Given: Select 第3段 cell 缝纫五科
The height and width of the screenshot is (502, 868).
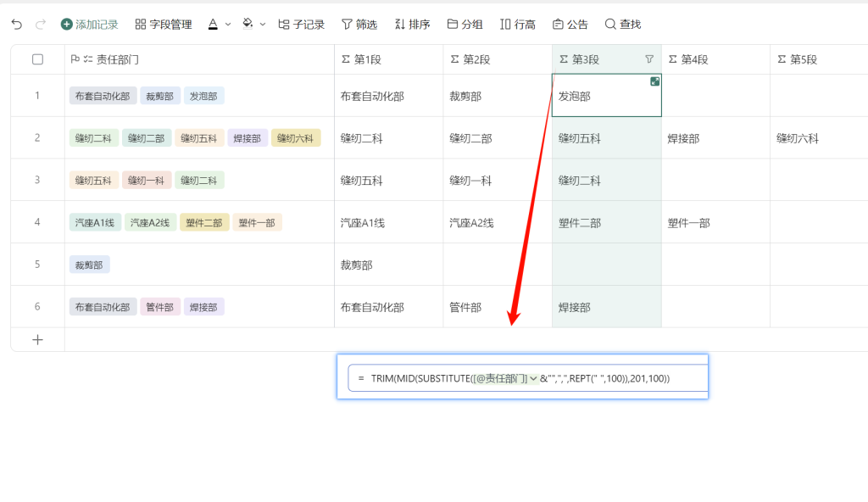Looking at the screenshot, I should [607, 138].
